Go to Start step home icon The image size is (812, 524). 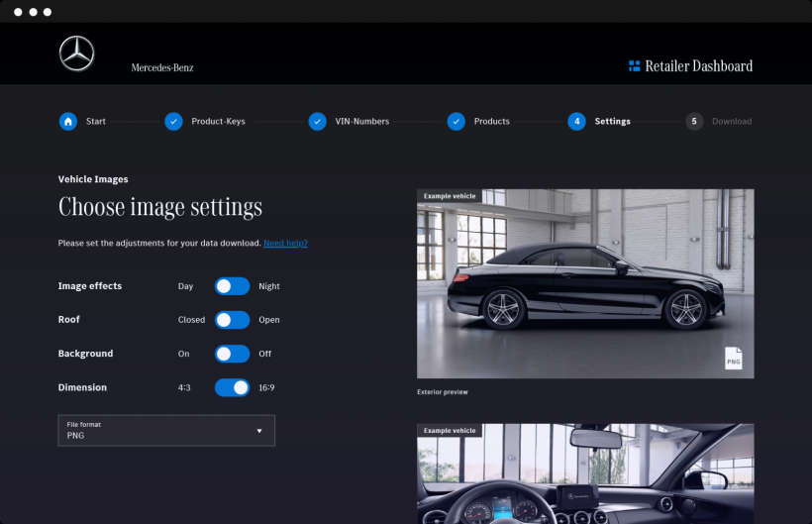[x=68, y=121]
